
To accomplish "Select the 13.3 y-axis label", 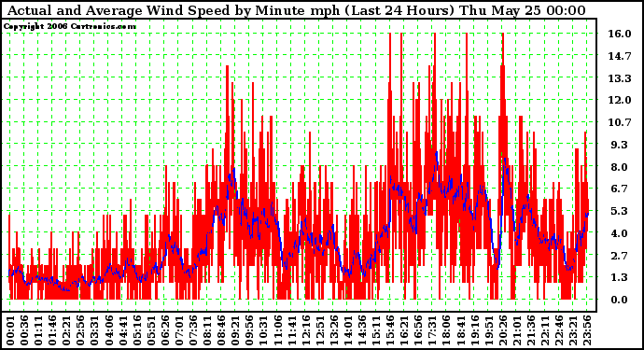I will pyautogui.click(x=620, y=78).
